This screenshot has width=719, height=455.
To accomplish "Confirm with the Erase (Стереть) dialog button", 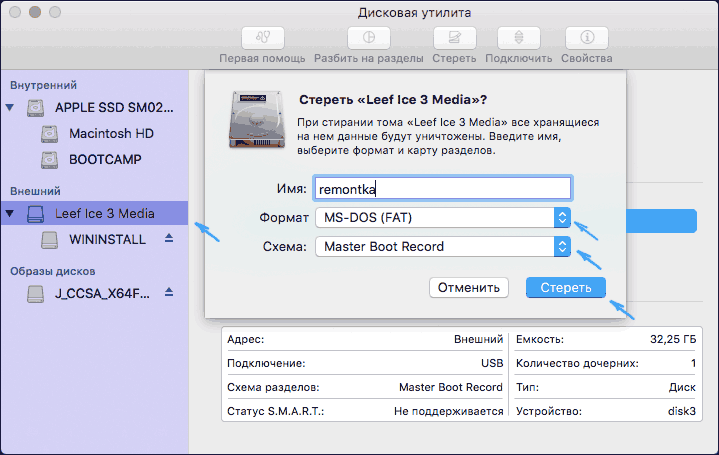I will point(565,288).
